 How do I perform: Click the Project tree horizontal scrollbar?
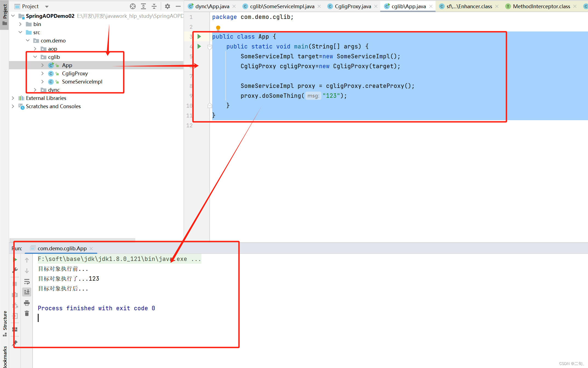click(x=73, y=240)
